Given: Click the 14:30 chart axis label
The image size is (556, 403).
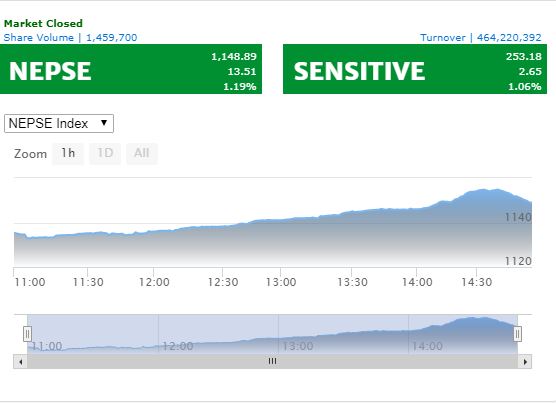Looking at the screenshot, I should 477,282.
